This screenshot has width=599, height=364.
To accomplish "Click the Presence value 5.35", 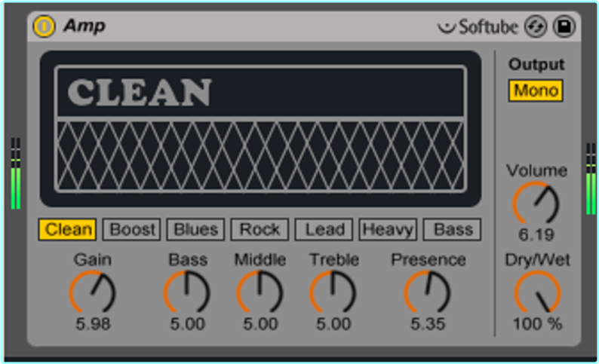I will pos(428,324).
